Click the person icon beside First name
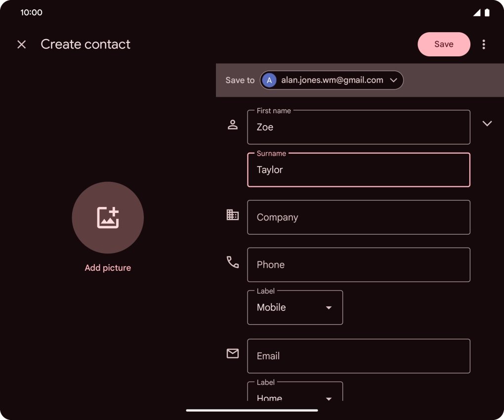The width and height of the screenshot is (504, 420). 233,125
